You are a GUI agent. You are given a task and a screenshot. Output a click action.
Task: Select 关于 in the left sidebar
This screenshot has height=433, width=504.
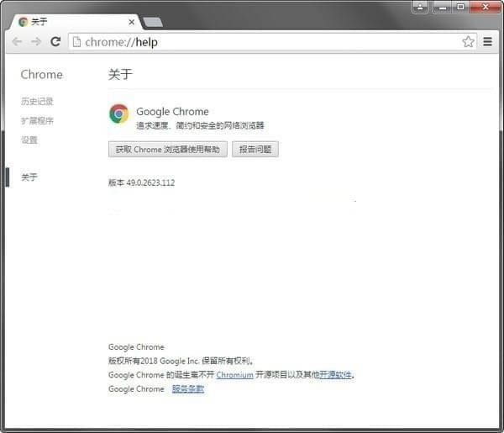tap(29, 177)
